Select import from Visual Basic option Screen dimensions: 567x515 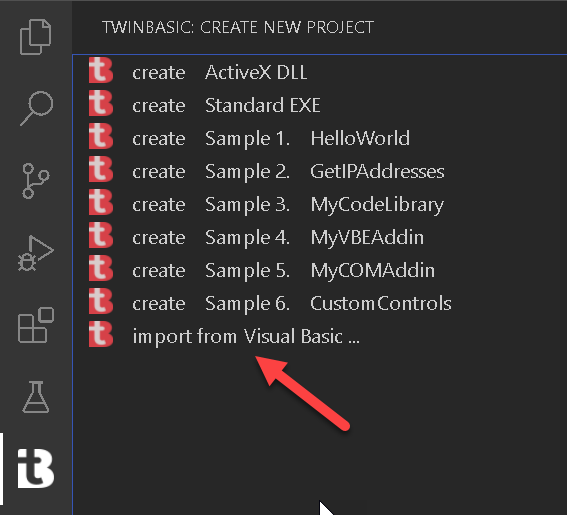click(320, 336)
